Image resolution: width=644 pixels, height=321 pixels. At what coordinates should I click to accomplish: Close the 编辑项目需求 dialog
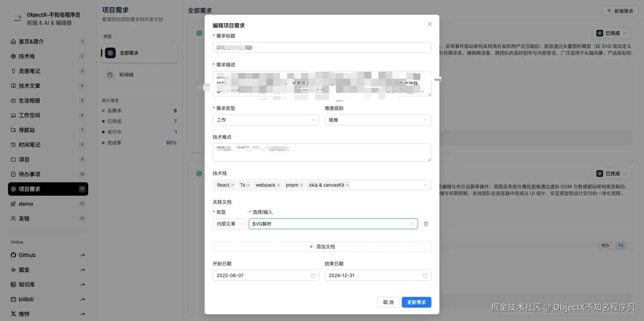tap(430, 24)
